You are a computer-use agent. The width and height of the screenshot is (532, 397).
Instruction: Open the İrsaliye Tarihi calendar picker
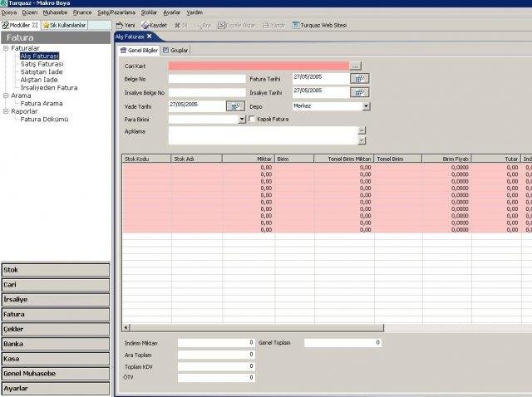[x=359, y=92]
